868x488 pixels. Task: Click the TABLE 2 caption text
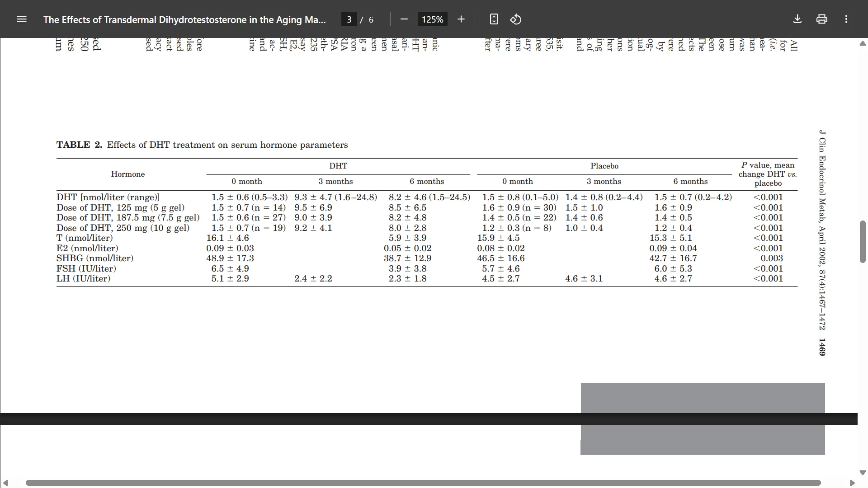click(x=202, y=145)
